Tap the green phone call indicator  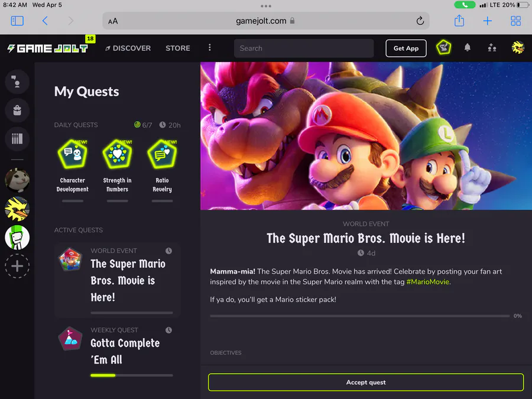465,5
